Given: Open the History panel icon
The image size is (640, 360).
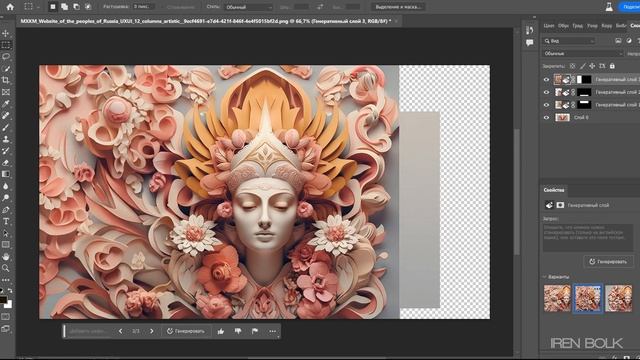Looking at the screenshot, I should tap(530, 30).
